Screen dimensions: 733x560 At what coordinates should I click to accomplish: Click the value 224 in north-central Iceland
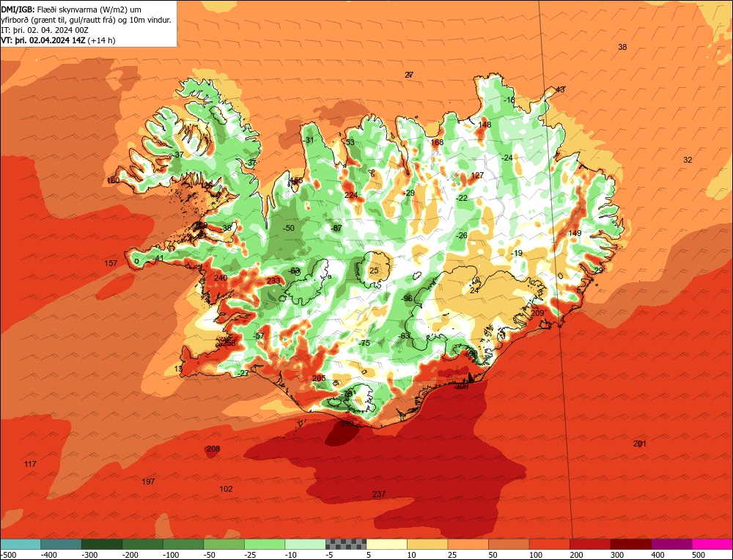pyautogui.click(x=351, y=196)
